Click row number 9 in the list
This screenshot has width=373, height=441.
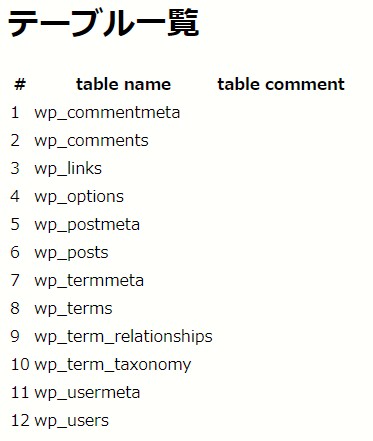[x=15, y=336]
